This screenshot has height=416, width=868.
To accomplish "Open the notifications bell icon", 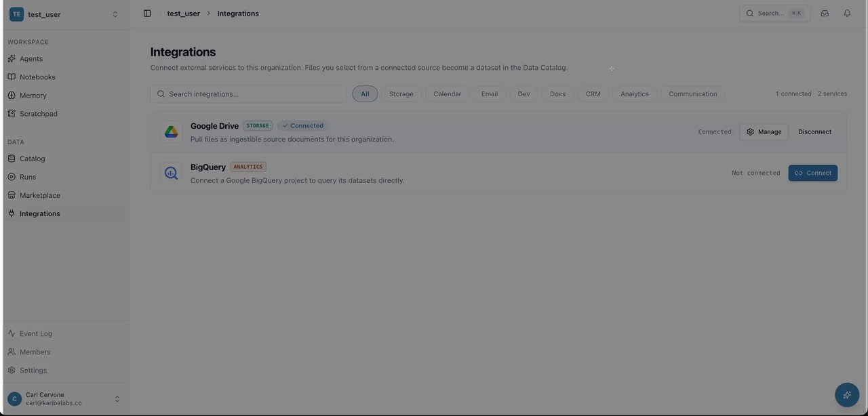I will coord(847,14).
